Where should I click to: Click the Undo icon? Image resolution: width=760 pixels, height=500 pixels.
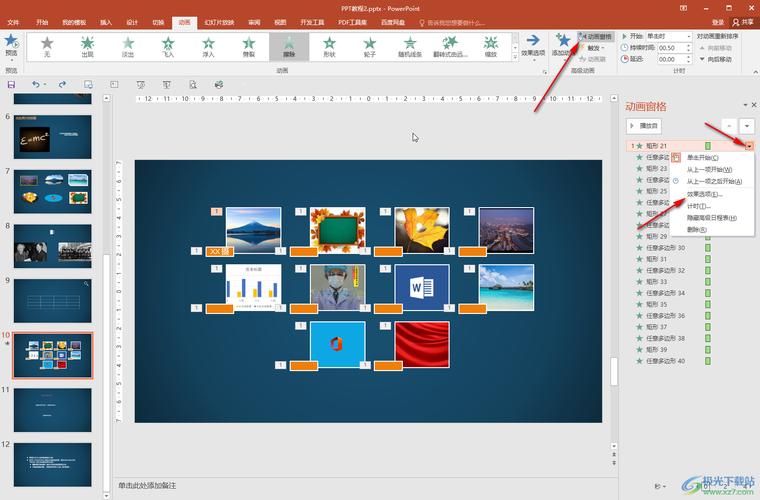35,84
